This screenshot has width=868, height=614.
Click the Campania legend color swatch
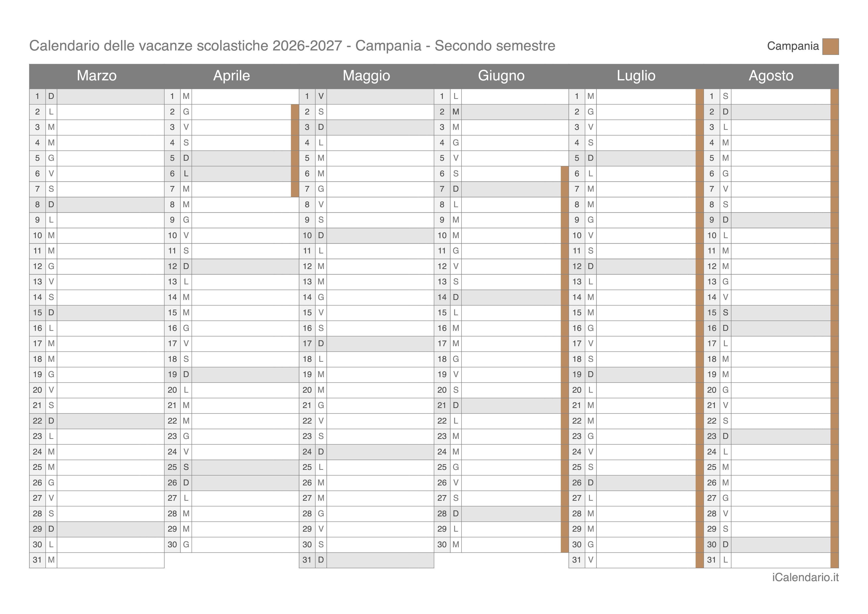830,46
